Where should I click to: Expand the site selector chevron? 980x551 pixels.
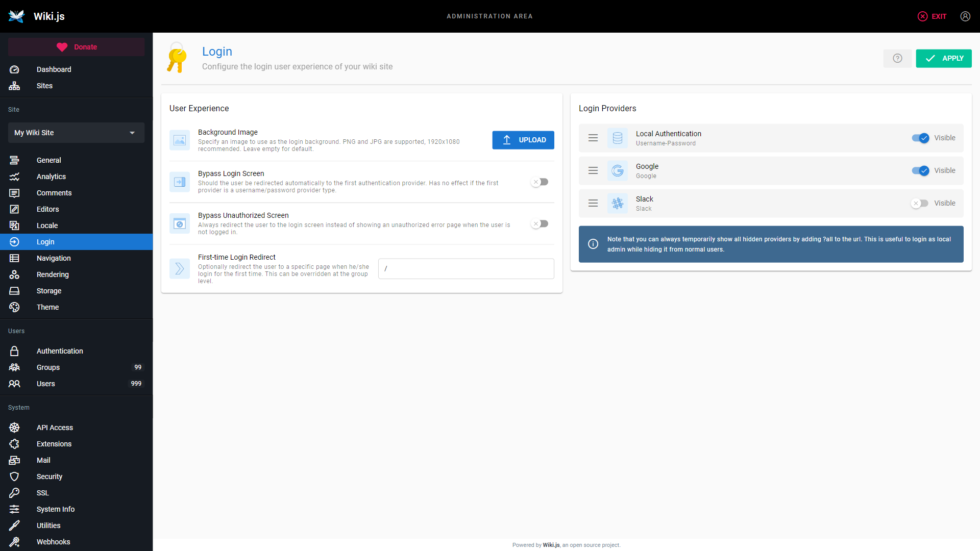(132, 133)
